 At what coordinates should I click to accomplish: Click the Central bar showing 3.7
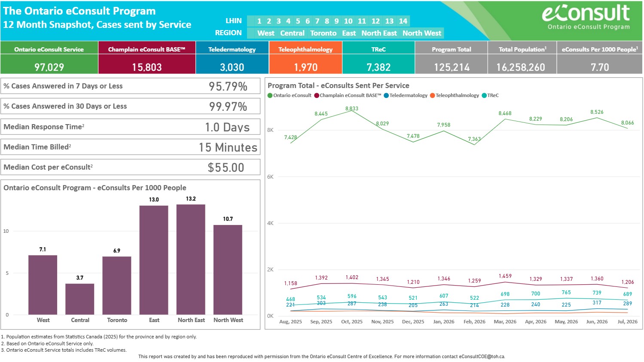coord(80,299)
